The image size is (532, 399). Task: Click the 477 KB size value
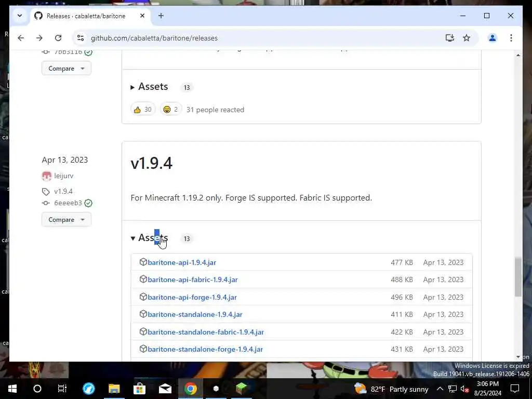click(402, 262)
